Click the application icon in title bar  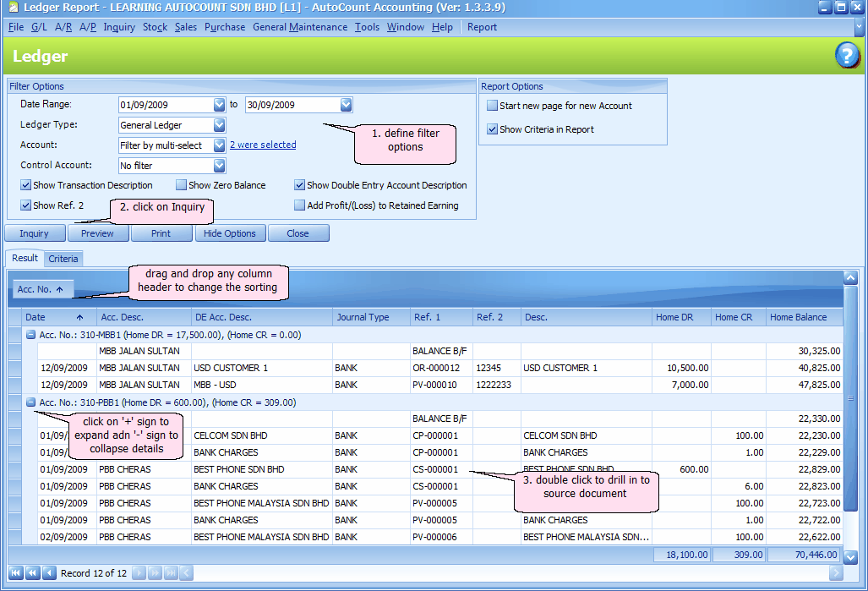[x=14, y=8]
